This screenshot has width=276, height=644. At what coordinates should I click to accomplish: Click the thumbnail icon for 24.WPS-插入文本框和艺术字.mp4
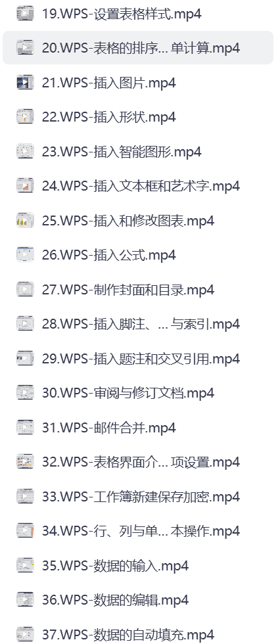(25, 187)
